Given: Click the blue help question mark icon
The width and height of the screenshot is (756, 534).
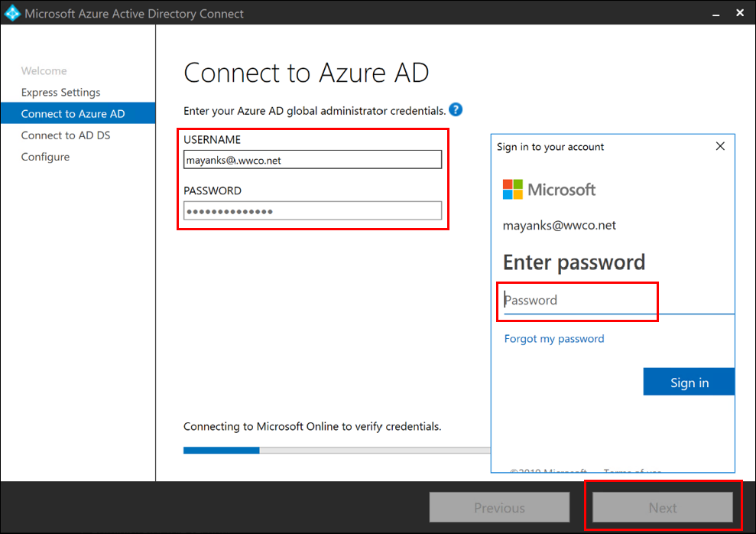Looking at the screenshot, I should coord(456,110).
